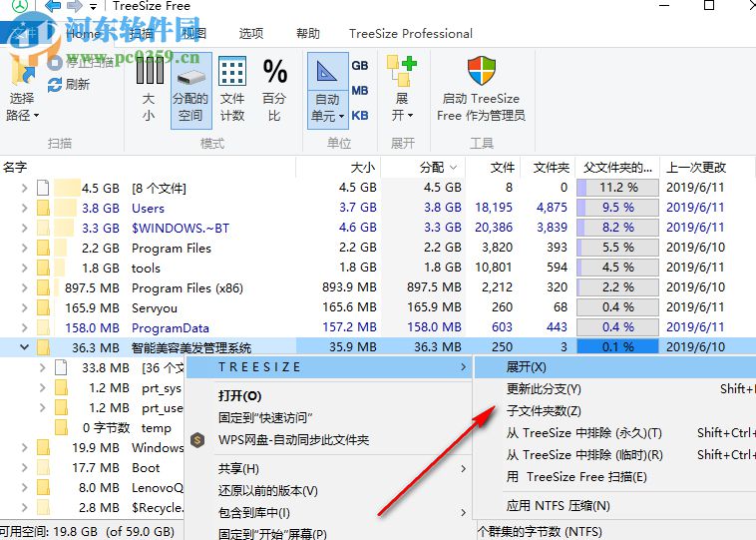
Task: Expand the [8 个文件] row
Action: [x=24, y=188]
